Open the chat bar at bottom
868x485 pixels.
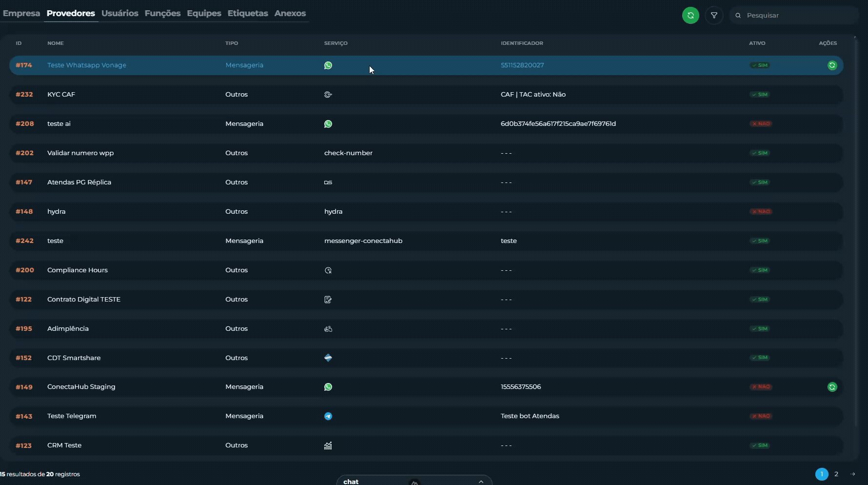[414, 480]
